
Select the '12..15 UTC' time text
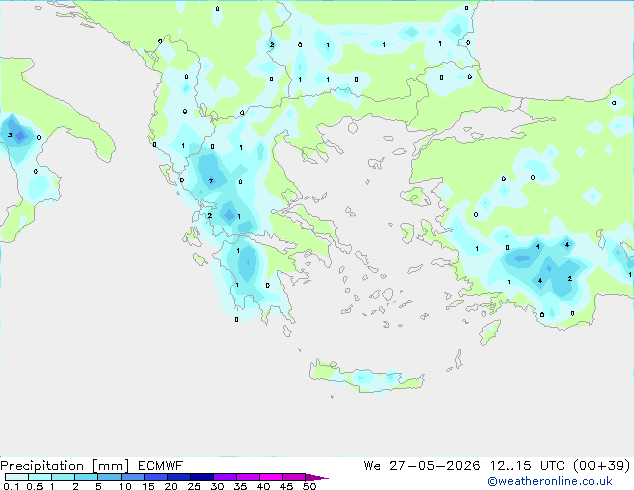527,466
